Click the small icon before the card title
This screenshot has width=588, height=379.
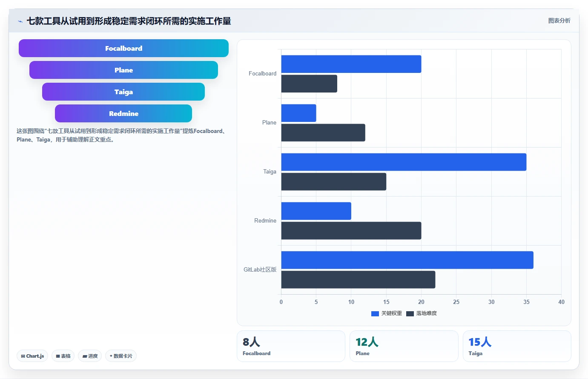tap(20, 21)
